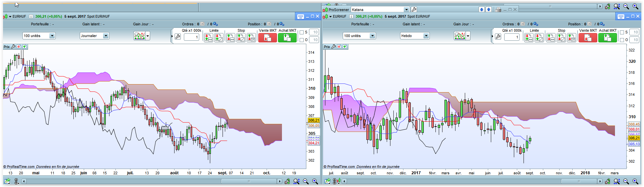
Task: Click the second Limite order icon in the left chart
Action: 219,38
